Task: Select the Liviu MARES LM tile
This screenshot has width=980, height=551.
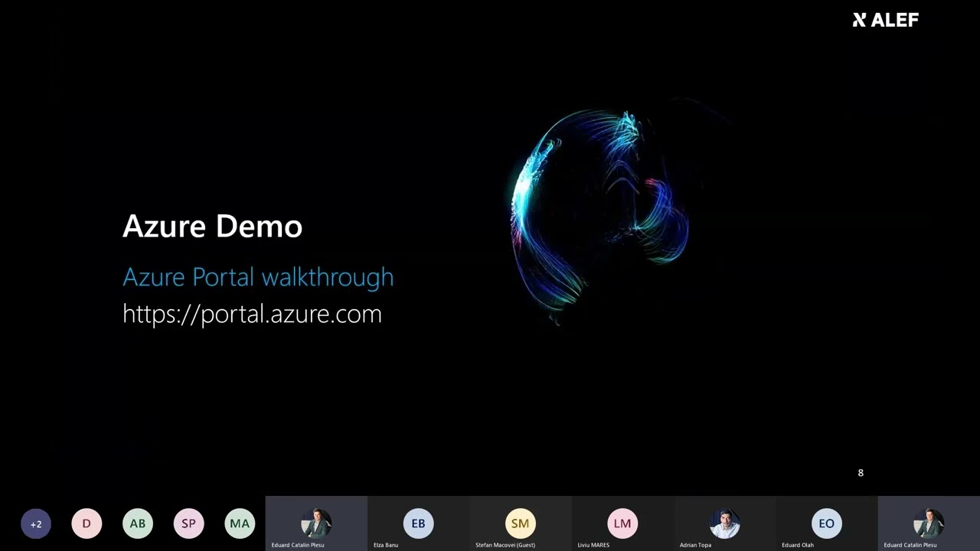Action: (x=622, y=523)
